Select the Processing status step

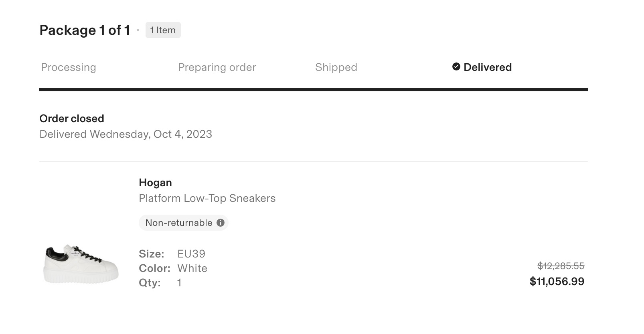[69, 67]
